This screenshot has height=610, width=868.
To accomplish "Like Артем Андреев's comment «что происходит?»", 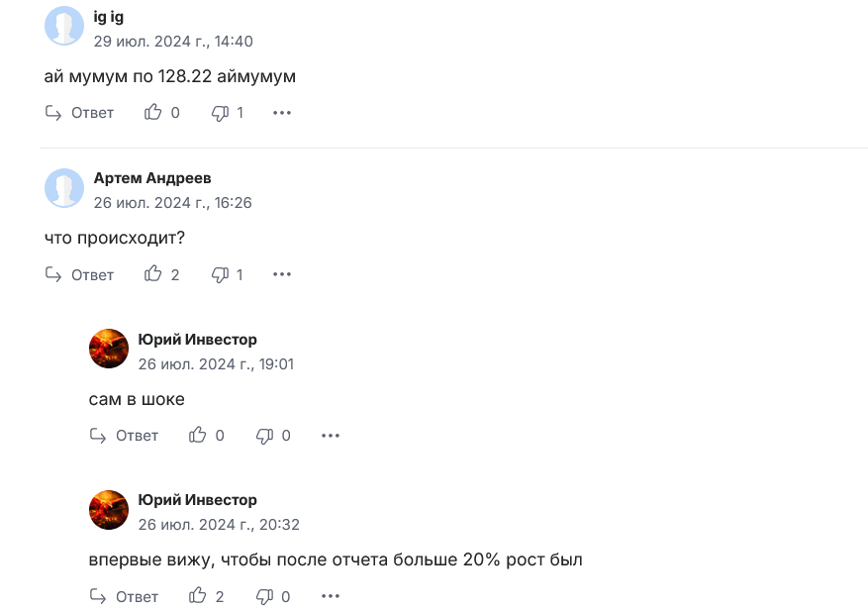I will coord(153,274).
